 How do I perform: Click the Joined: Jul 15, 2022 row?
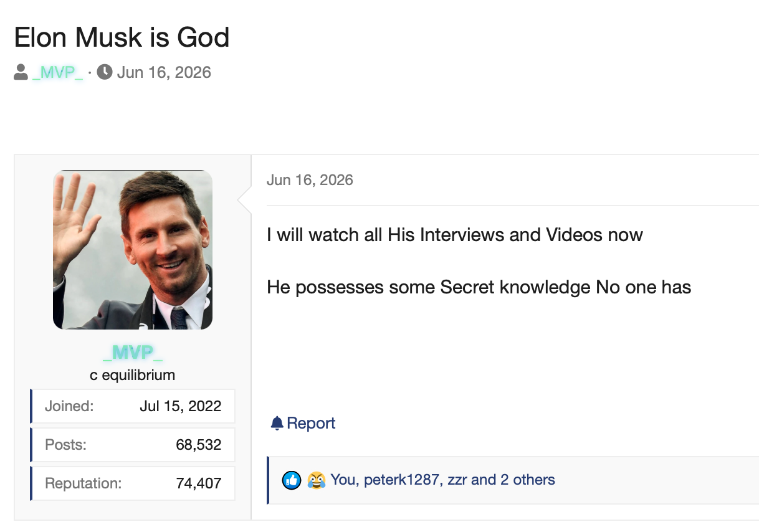click(133, 406)
